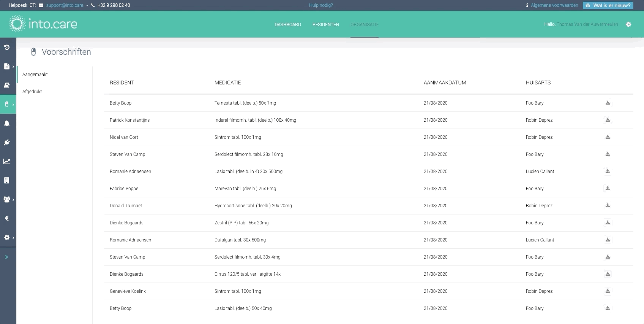This screenshot has height=324, width=644.
Task: Open euro billing icon in sidebar
Action: (7, 218)
